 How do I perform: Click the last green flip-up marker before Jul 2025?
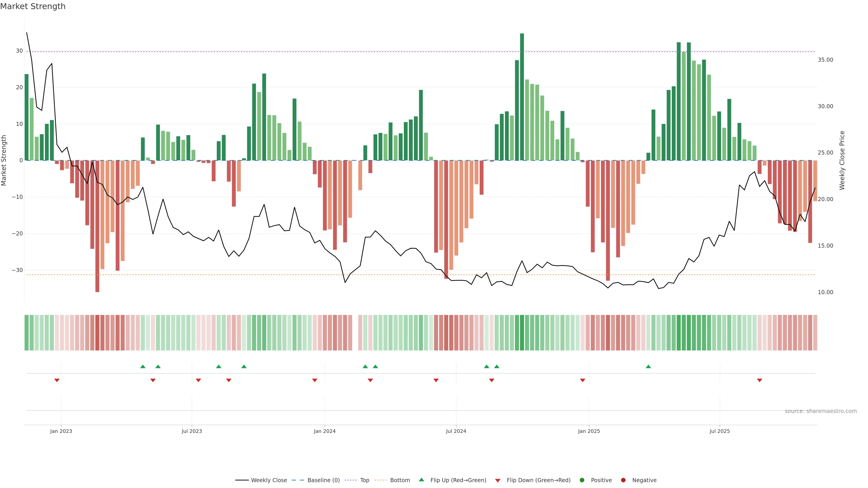click(x=648, y=366)
